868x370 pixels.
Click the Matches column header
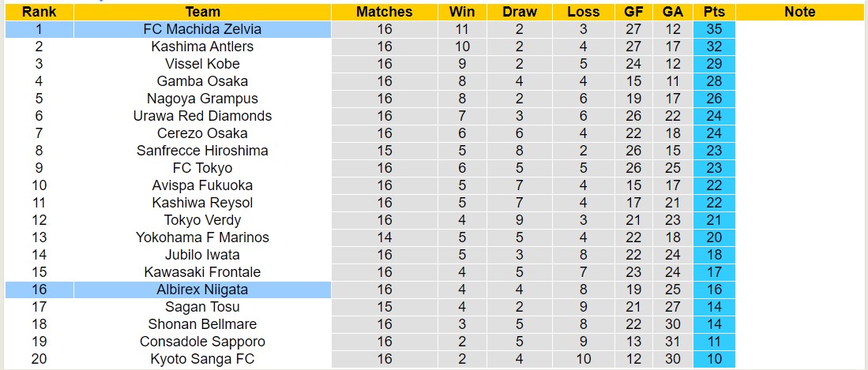[x=384, y=12]
